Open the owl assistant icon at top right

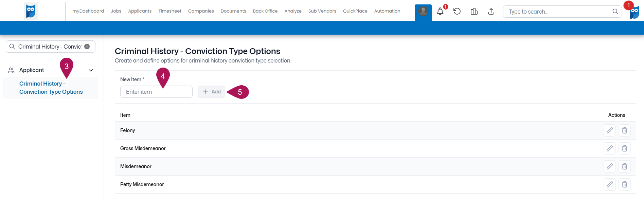(634, 13)
